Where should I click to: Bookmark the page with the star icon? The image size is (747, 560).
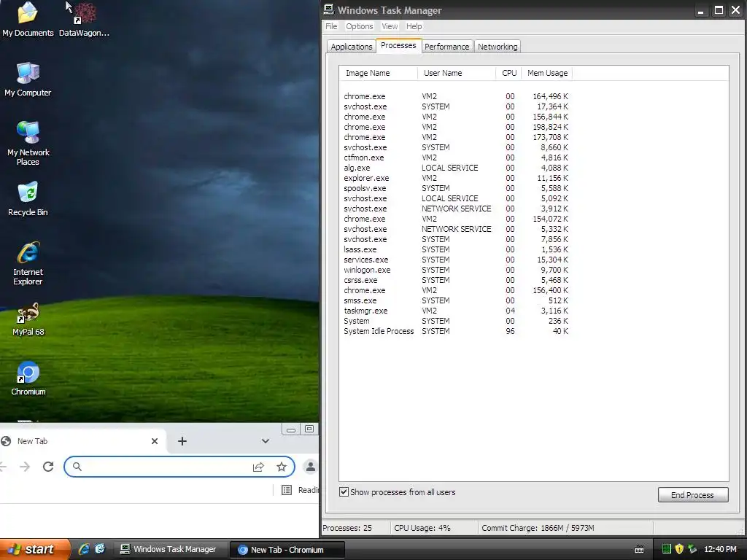[282, 467]
